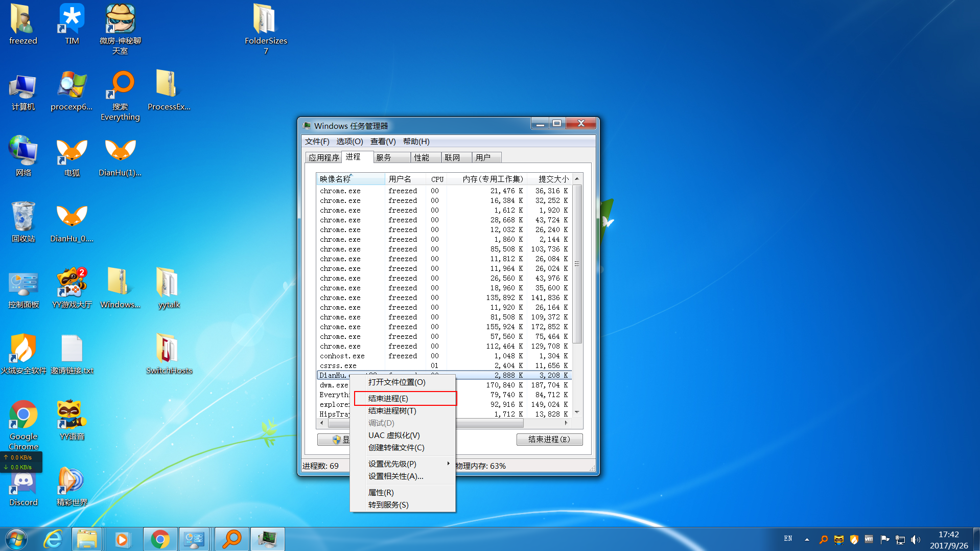Sort by 映像名称 column header
This screenshot has height=551, width=980.
point(351,179)
